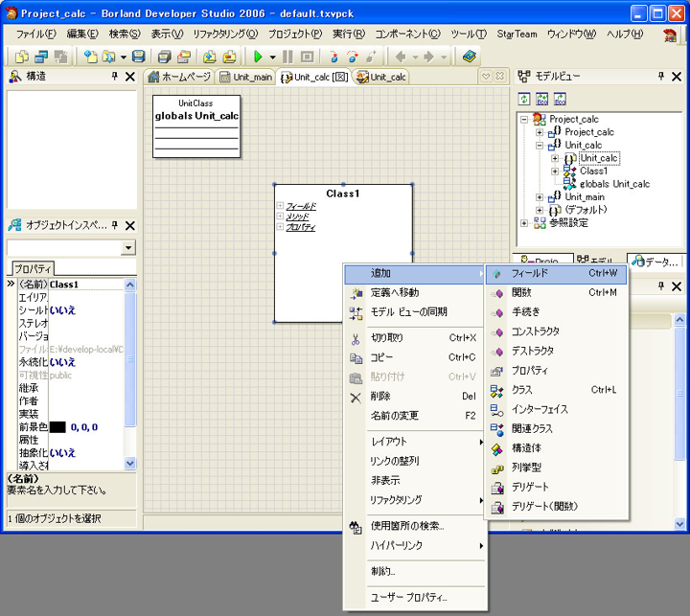Select 名前の変更 in the context menu
This screenshot has width=690, height=616.
click(x=414, y=416)
